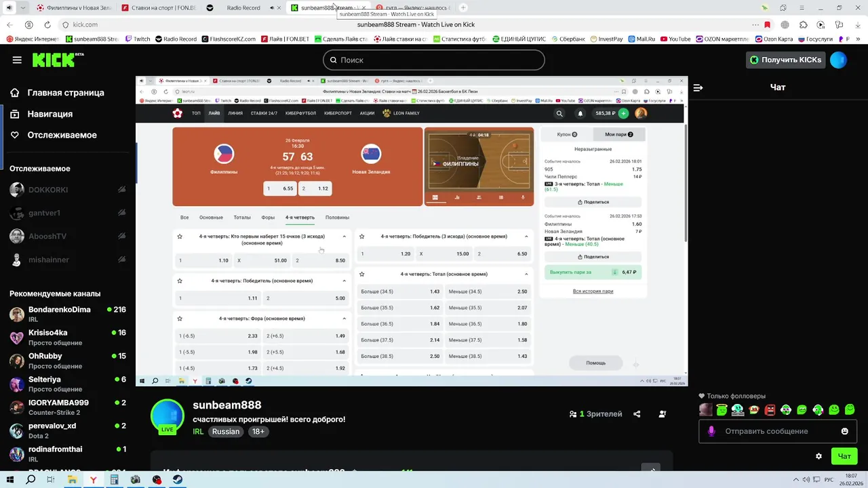
Task: Open the FlashscoreKZ.com bookmark
Action: [x=229, y=39]
